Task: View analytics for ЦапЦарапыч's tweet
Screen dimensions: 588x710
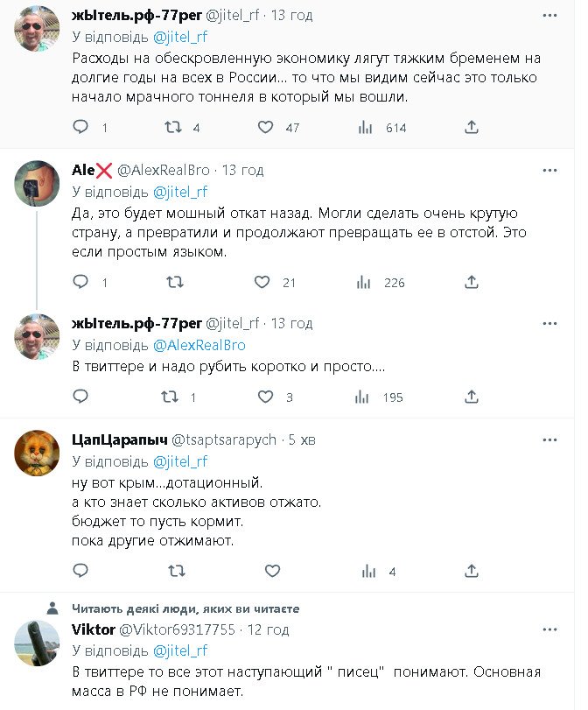Action: 366,571
